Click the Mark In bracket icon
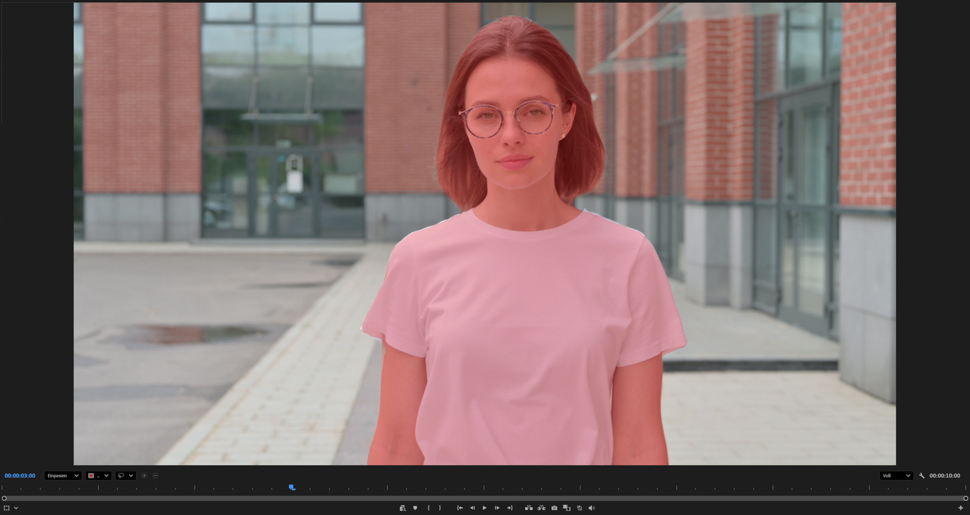 [x=429, y=508]
